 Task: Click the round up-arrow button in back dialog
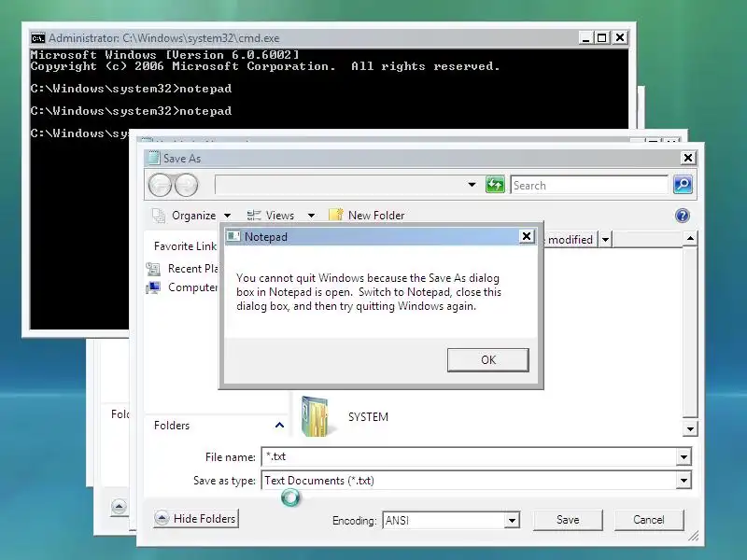click(119, 506)
